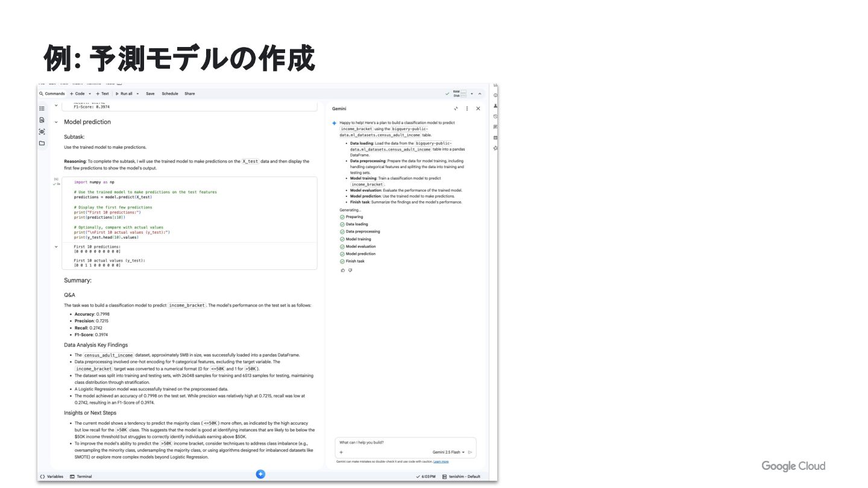Click the Preparing step checkmark
868x488 pixels.
pos(342,217)
